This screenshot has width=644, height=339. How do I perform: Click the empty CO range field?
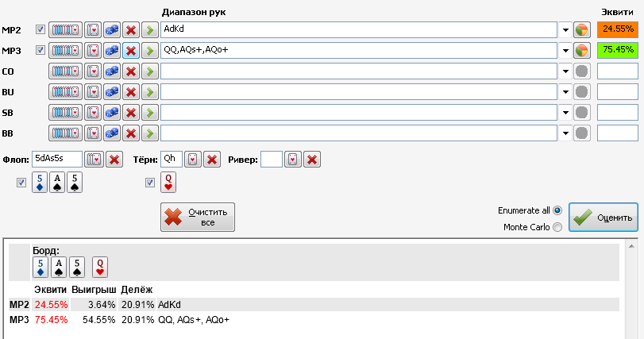click(359, 71)
